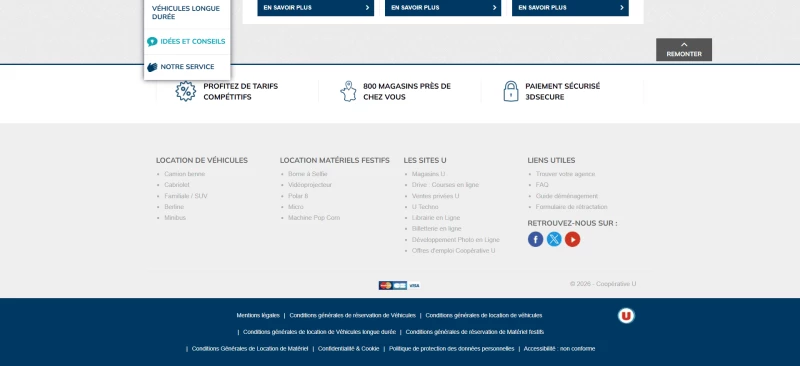The image size is (800, 366).
Task: Open the Machine Pop Corn link
Action: click(314, 217)
